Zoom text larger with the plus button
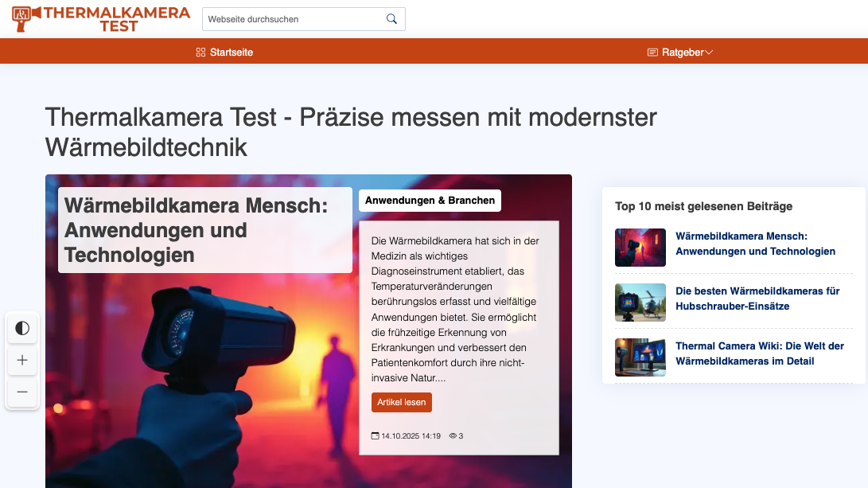This screenshot has width=868, height=488. point(22,360)
